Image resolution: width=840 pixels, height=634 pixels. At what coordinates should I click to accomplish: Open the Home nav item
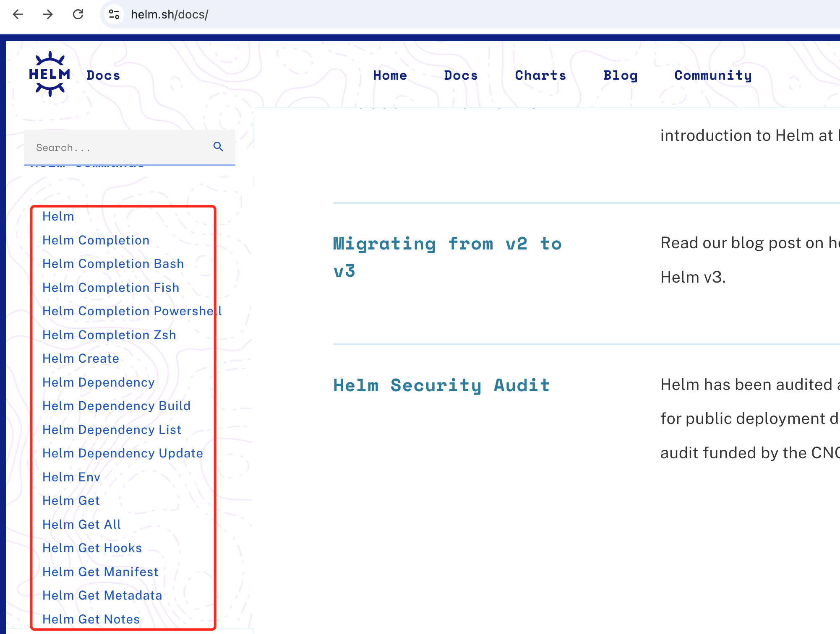390,75
